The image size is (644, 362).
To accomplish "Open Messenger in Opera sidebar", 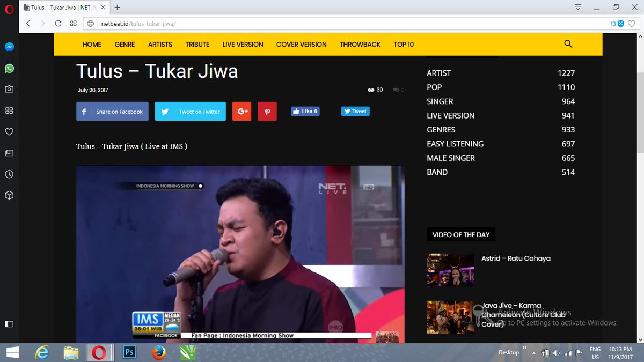I will [x=9, y=47].
